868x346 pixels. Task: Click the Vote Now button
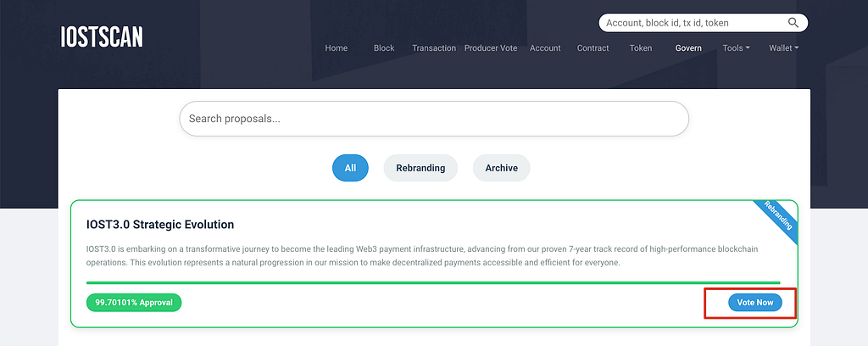(x=755, y=303)
